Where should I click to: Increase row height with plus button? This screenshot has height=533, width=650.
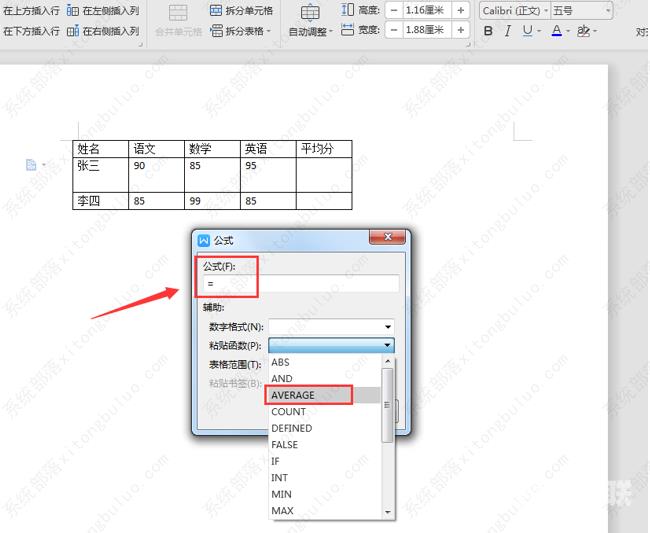coord(461,10)
